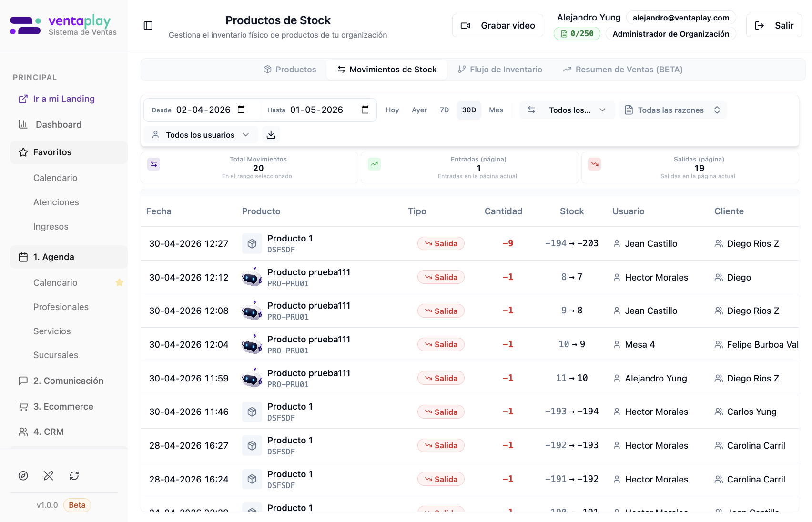Click the Salir logout button
The image size is (812, 522).
coord(774,26)
